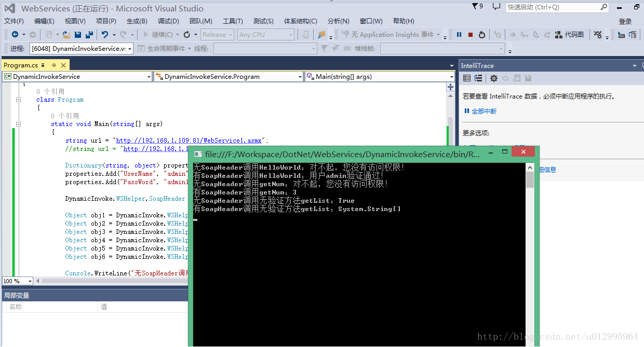Click the Navigate Backward arrow icon
Image resolution: width=644 pixels, height=347 pixels.
[15, 35]
